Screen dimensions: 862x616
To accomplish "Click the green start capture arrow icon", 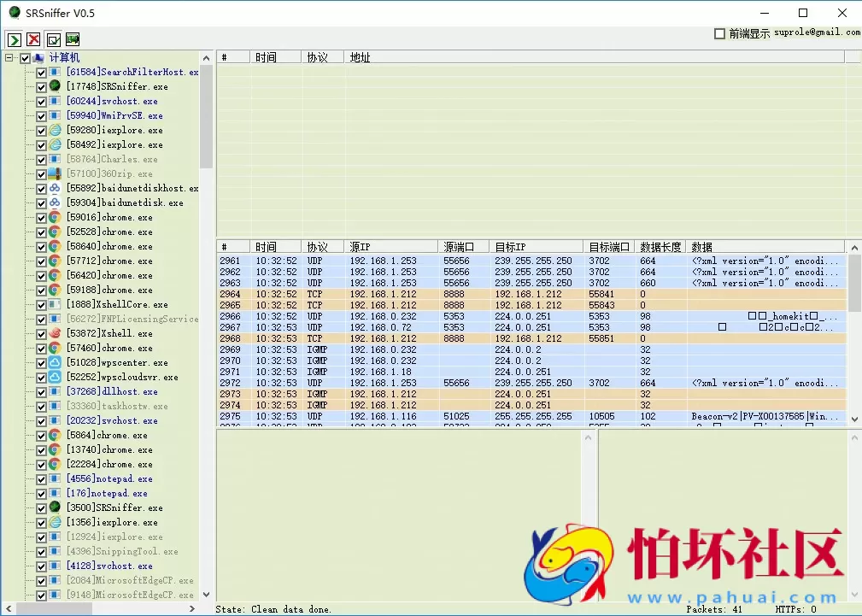I will (15, 39).
